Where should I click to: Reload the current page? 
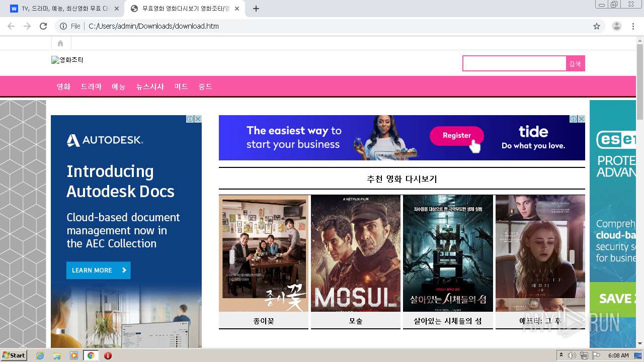pos(43,26)
